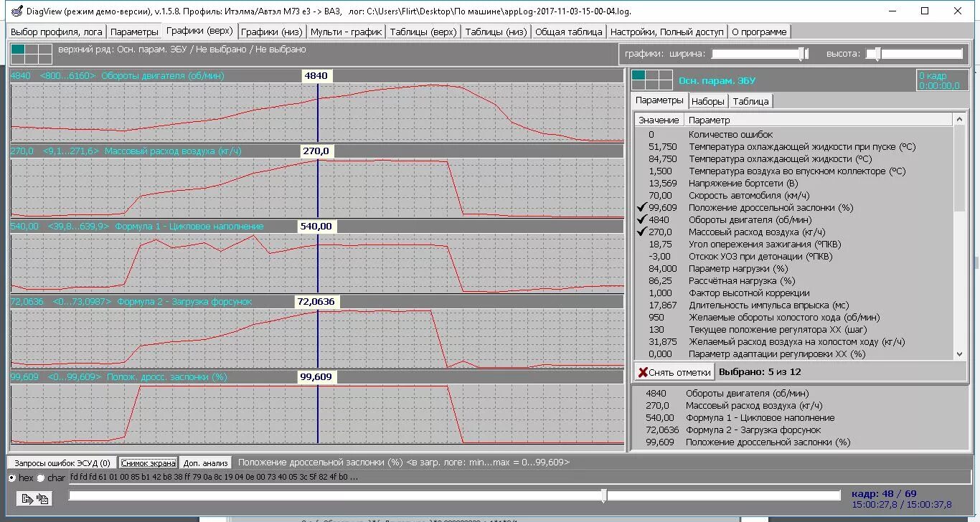Select the hex radio button
980x522 pixels.
[12, 478]
